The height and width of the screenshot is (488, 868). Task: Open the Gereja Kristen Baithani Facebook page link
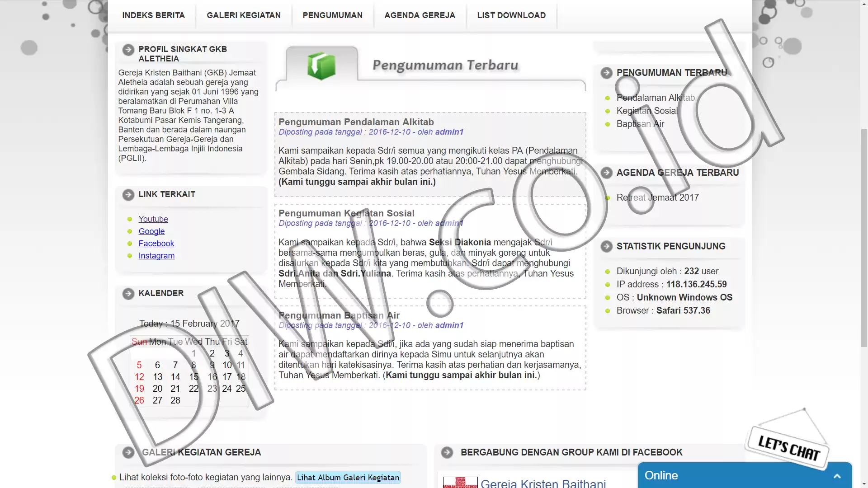click(x=543, y=483)
